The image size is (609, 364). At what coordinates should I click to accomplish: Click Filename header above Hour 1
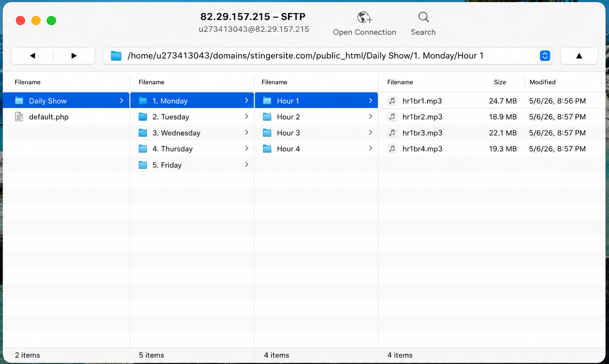[274, 82]
